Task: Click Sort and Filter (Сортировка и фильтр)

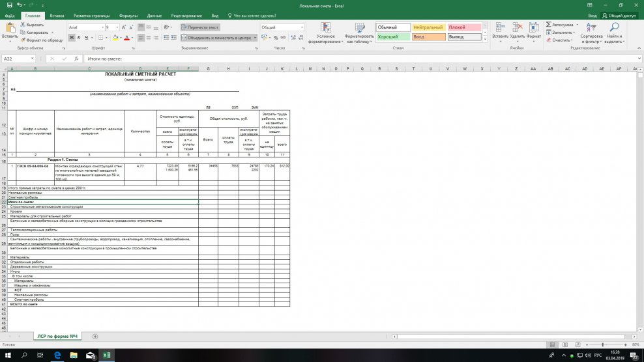Action: [x=591, y=33]
